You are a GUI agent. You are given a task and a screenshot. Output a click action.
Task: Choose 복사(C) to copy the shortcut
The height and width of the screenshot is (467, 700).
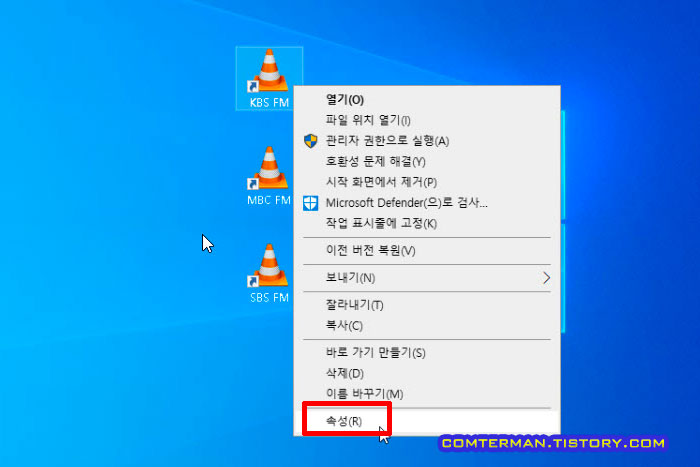[x=427, y=326]
